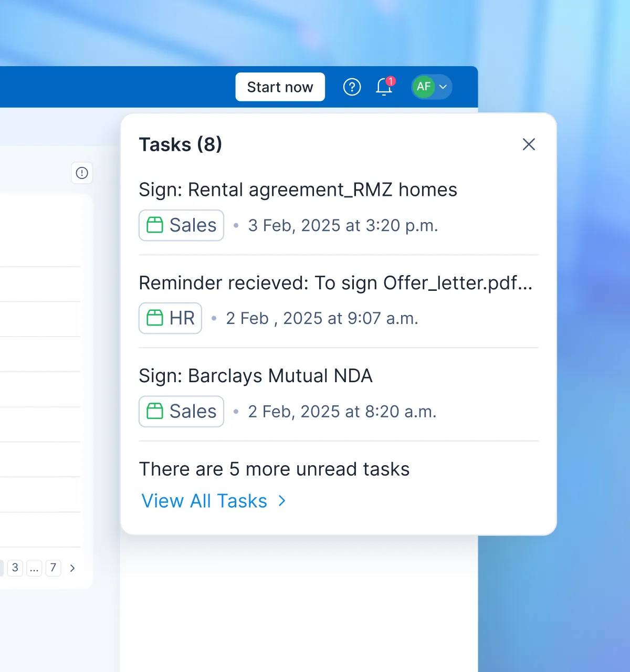This screenshot has width=630, height=672.
Task: Click 'There are 5 more unread tasks' text
Action: 274,469
